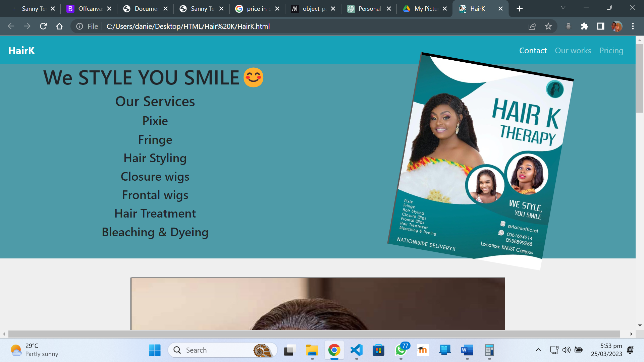Share this page icon
Viewport: 644px width, 362px height.
[532, 26]
